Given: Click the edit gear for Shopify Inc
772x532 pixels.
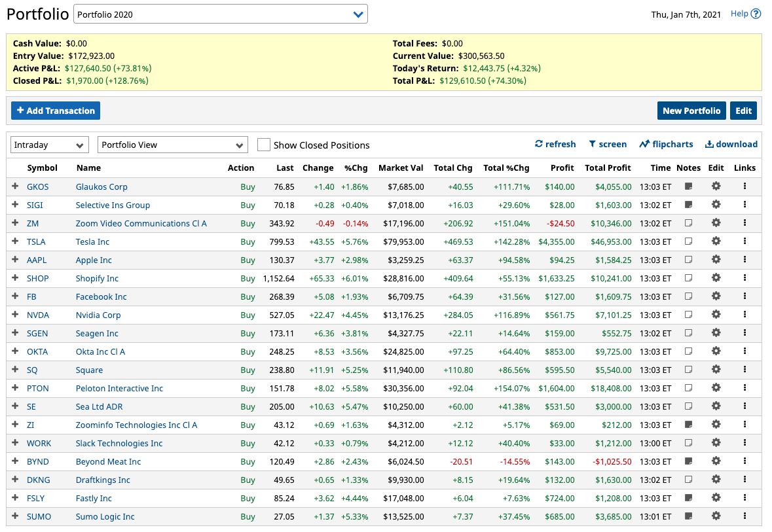Looking at the screenshot, I should point(716,277).
